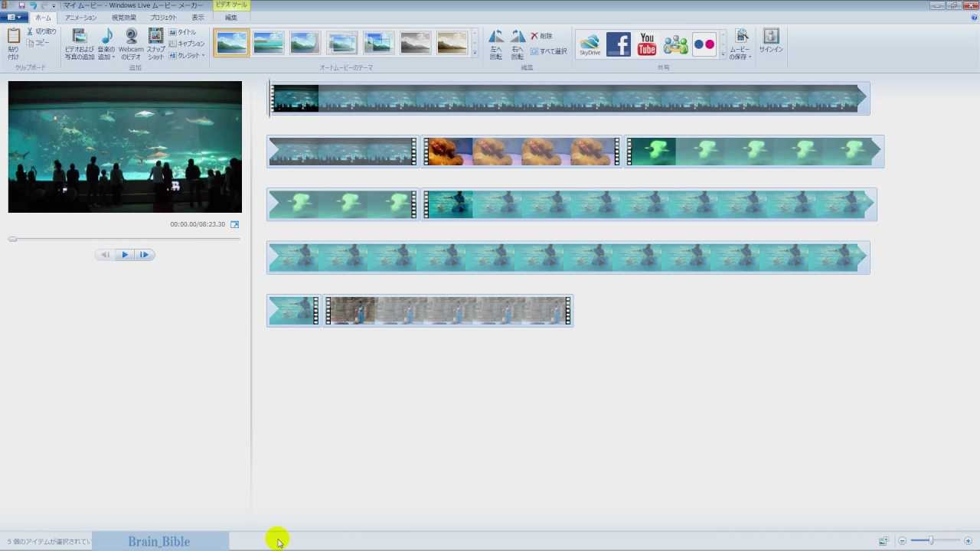Viewport: 980px width, 551px height.
Task: Select the first aquarium clip on storyboard
Action: (569, 99)
